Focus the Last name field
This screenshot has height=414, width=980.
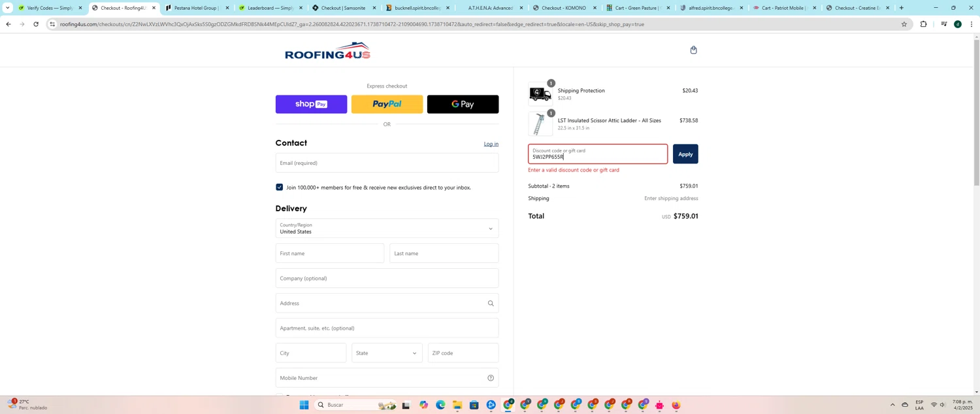444,253
